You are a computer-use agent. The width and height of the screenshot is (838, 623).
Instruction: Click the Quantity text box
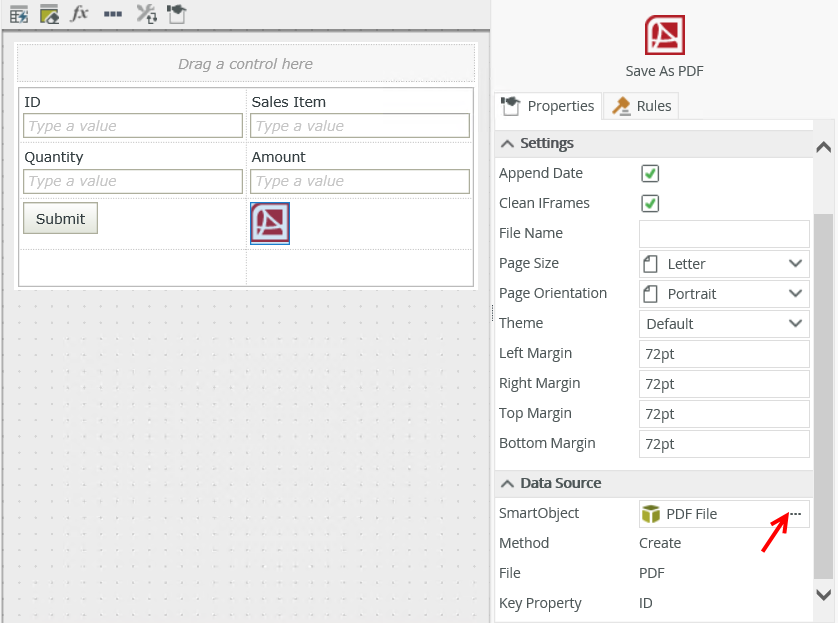point(133,181)
